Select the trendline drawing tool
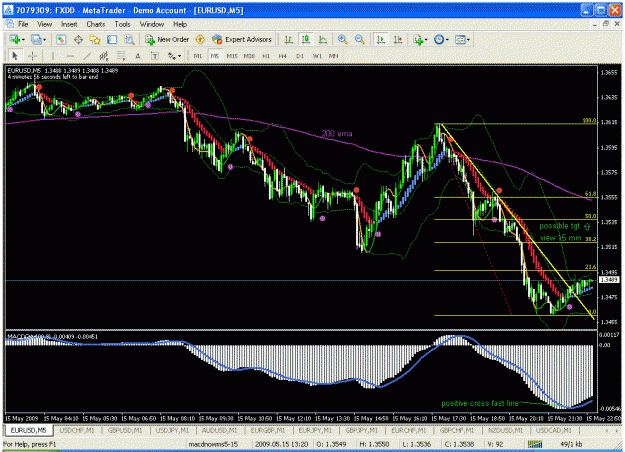 [x=87, y=56]
